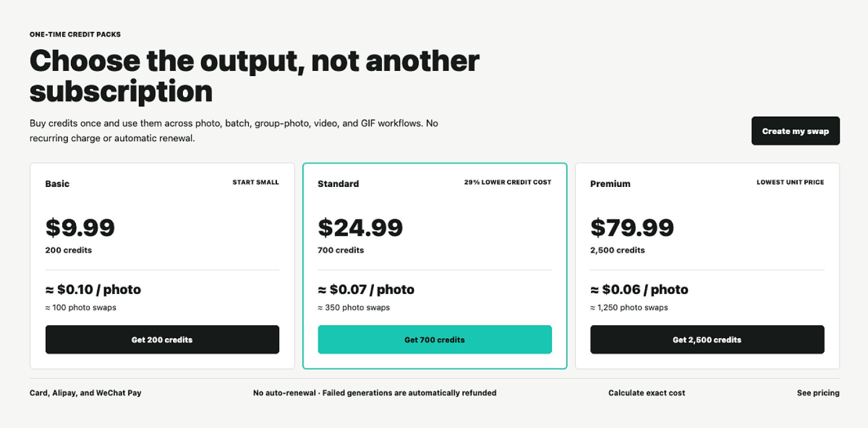Click the Create my swap button
868x428 pixels.
coord(795,131)
